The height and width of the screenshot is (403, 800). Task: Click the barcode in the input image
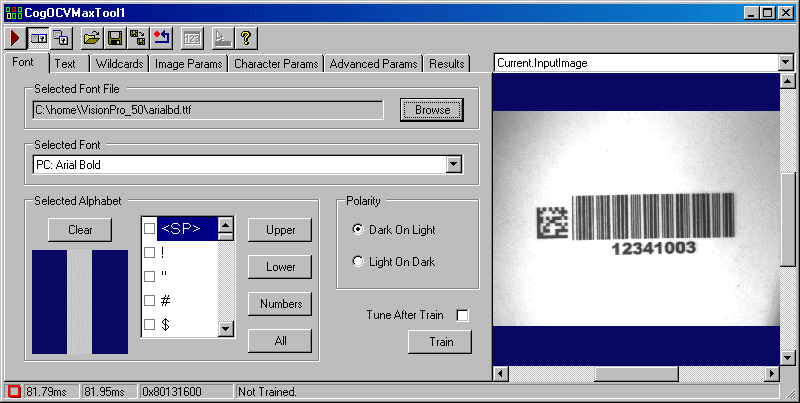click(x=653, y=216)
